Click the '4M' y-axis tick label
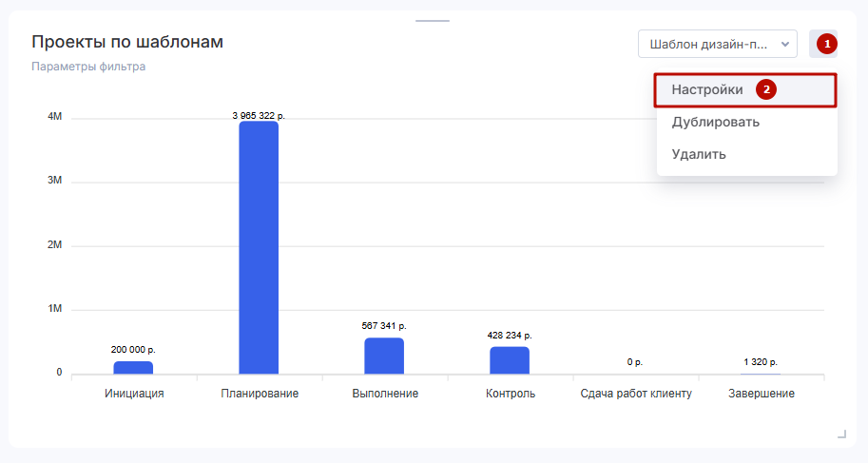Viewport: 868px width, 463px height. tap(54, 117)
